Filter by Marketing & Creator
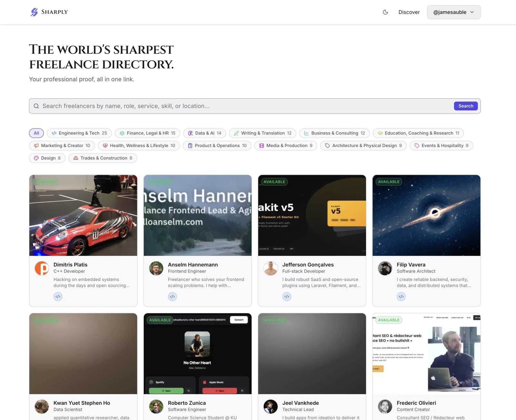Image resolution: width=516 pixels, height=420 pixels. pyautogui.click(x=62, y=146)
